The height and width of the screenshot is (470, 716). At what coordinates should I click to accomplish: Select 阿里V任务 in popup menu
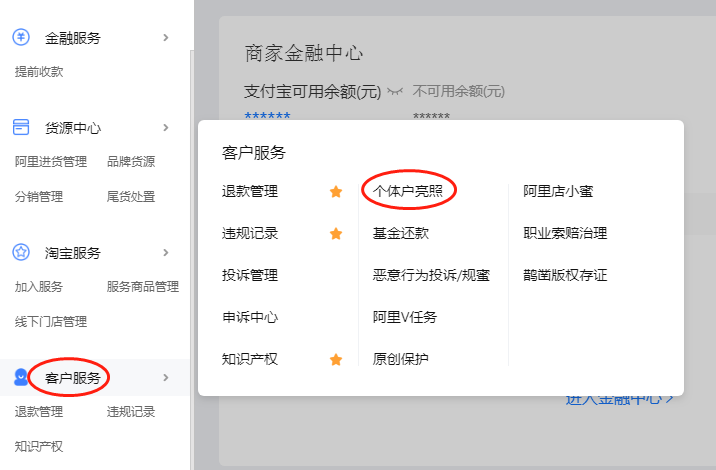pos(405,317)
